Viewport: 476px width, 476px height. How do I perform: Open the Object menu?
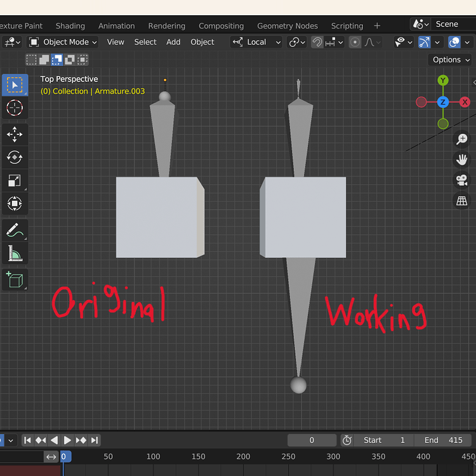point(202,42)
